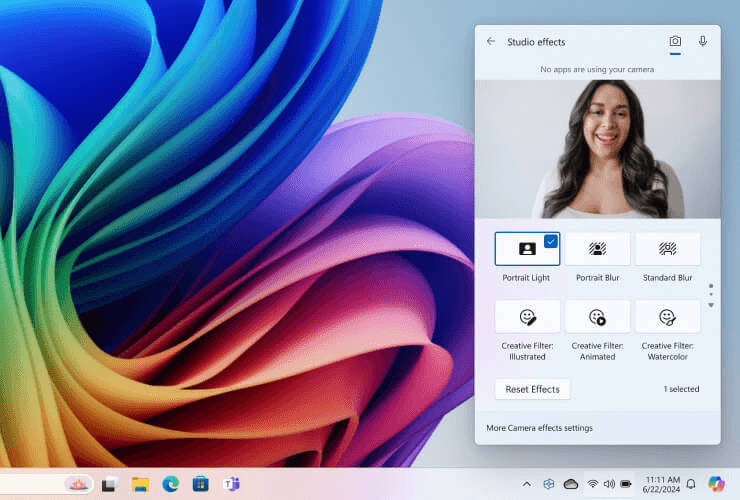Open Microsoft Teams from the taskbar
The height and width of the screenshot is (500, 740).
coord(231,484)
